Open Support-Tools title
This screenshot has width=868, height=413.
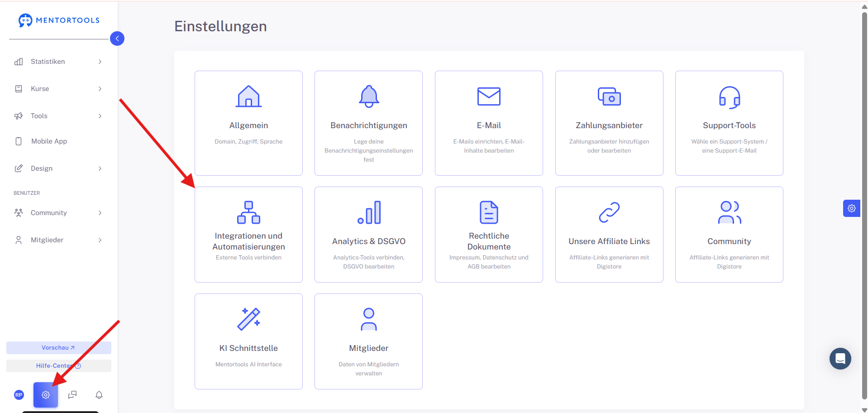tap(730, 125)
